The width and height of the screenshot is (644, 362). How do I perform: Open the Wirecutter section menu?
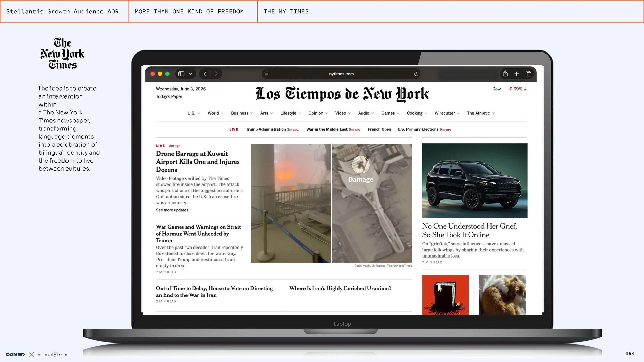[x=447, y=113]
